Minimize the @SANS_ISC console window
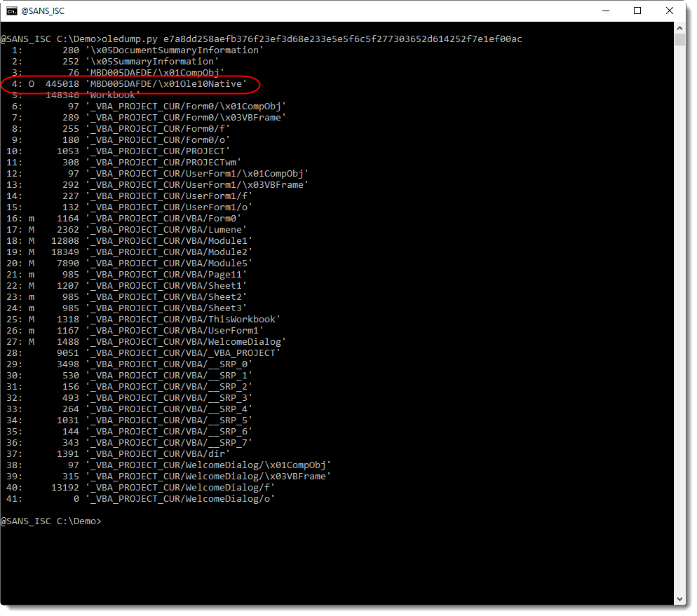Screen dimensions: 697x616 (605, 11)
